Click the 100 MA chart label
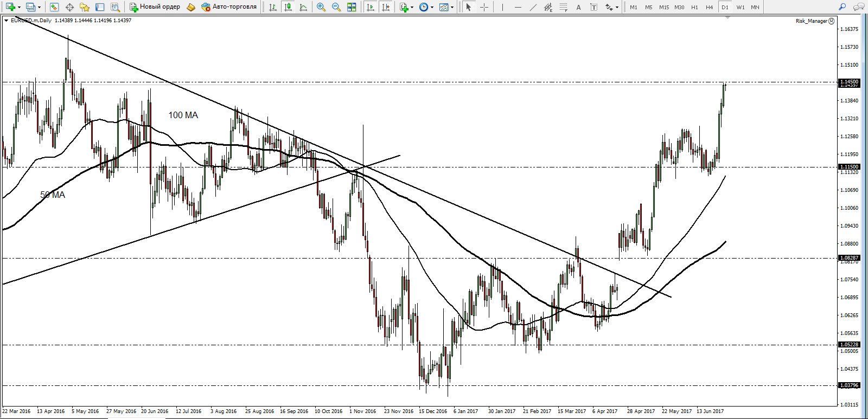This screenshot has height=419, width=868. pos(183,115)
